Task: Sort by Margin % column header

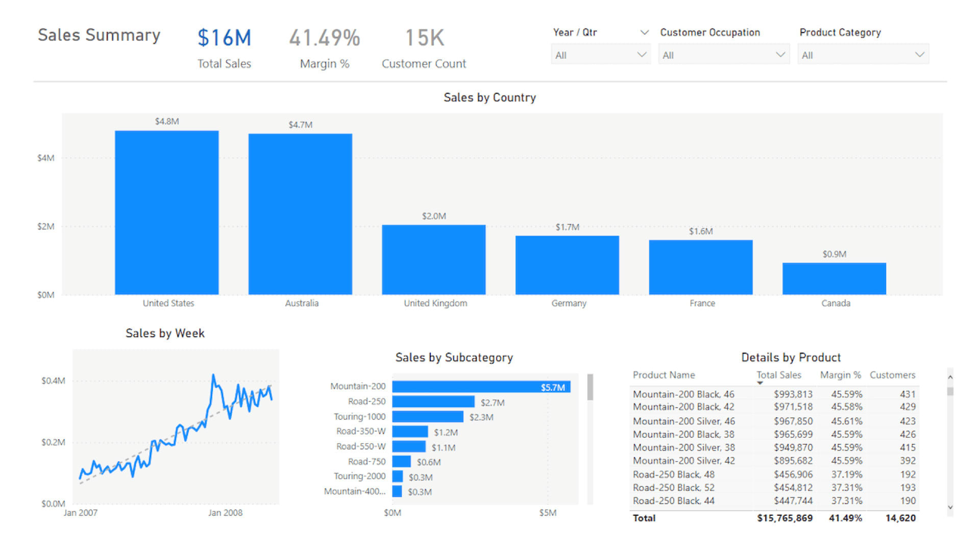Action: 840,375
